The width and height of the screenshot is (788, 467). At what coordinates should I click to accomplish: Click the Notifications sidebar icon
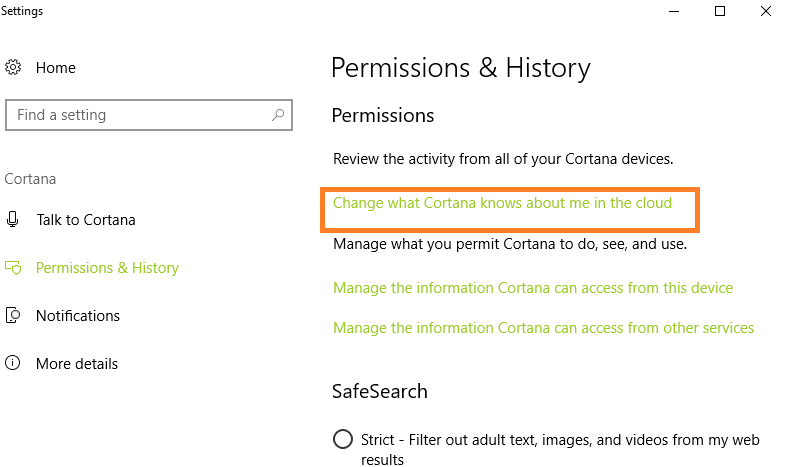click(x=13, y=315)
